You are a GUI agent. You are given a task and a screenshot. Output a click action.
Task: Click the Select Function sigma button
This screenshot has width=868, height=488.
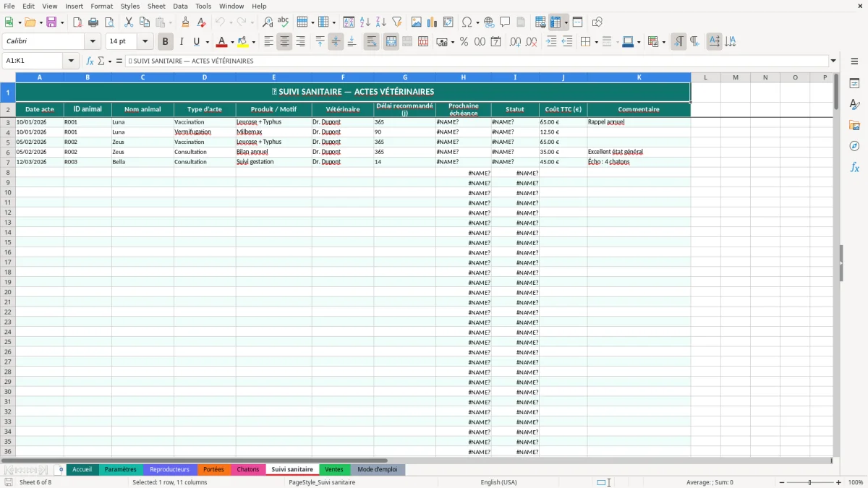(101, 61)
